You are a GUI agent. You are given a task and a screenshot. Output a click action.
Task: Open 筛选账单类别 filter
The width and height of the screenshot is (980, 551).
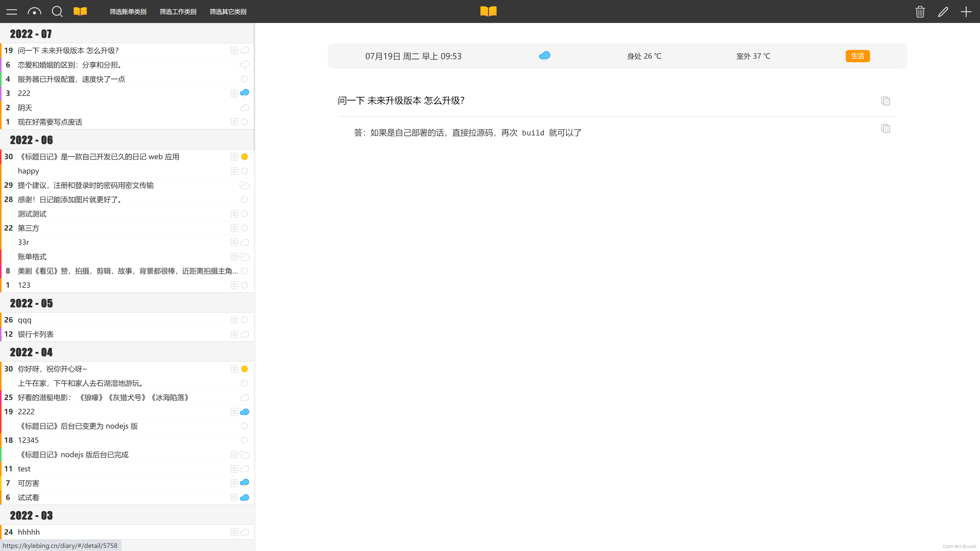pyautogui.click(x=128, y=12)
